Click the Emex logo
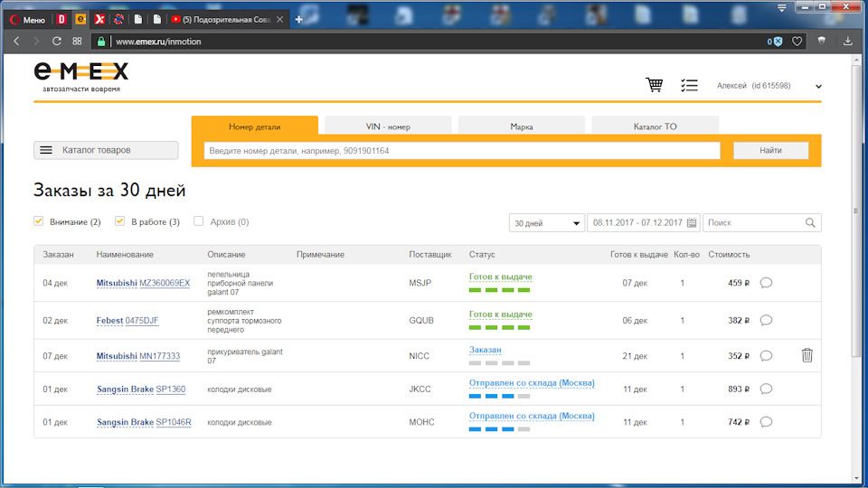This screenshot has width=868, height=488. pyautogui.click(x=80, y=76)
